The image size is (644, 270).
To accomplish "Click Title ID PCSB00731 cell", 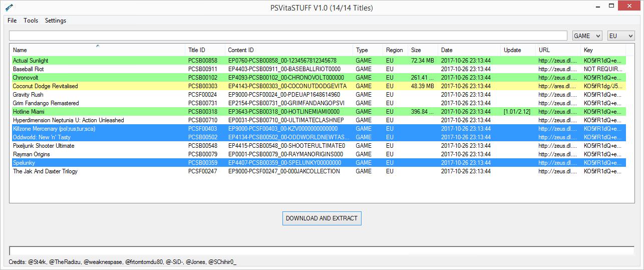I will click(x=203, y=103).
